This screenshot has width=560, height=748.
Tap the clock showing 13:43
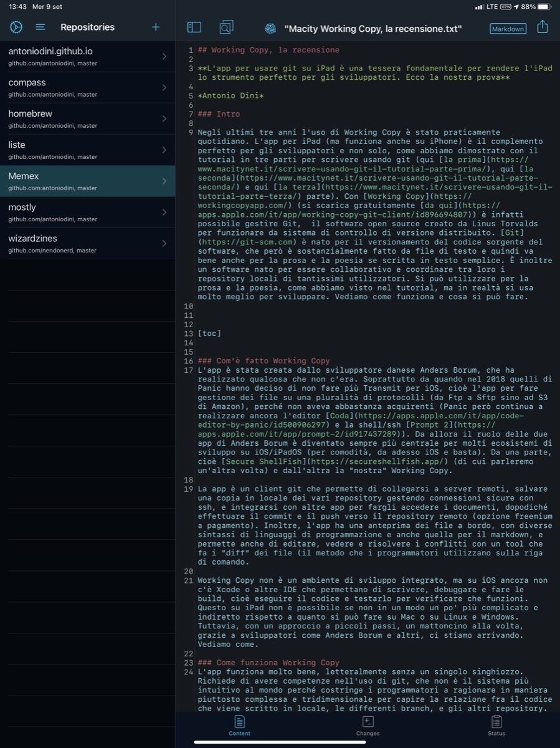[x=18, y=6]
